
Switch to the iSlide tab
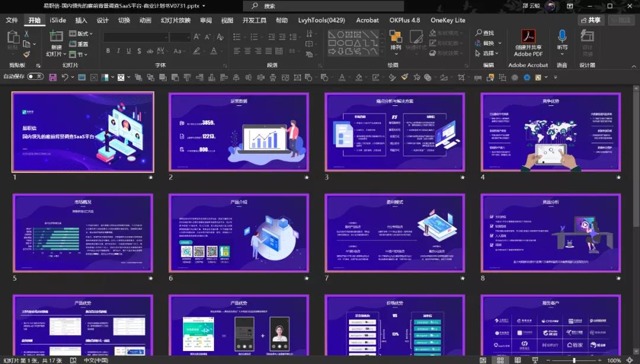point(58,20)
